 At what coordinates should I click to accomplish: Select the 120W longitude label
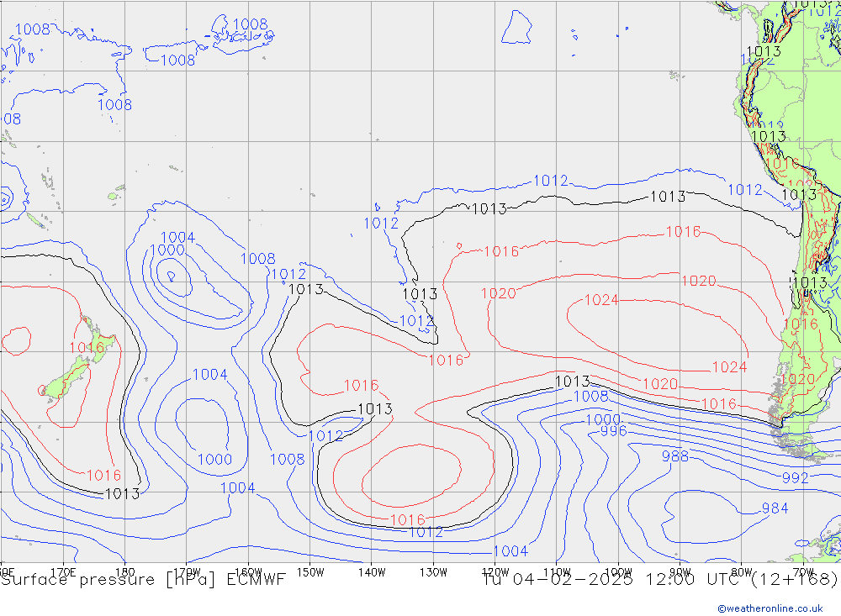[495, 571]
